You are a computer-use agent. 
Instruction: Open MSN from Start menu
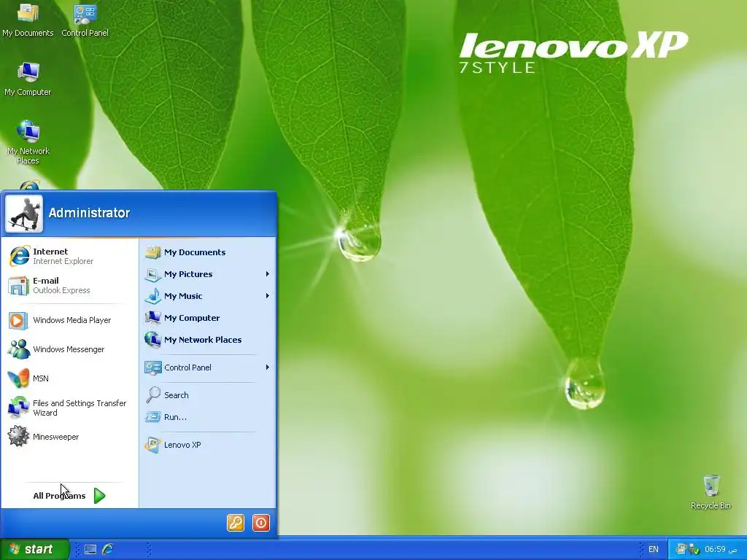pyautogui.click(x=69, y=378)
